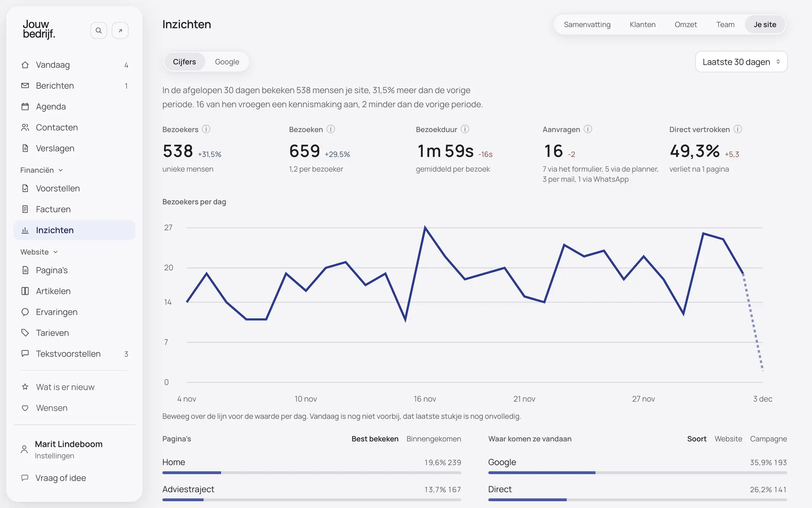
Task: Open Tekstvoorstellen in the sidebar
Action: pos(74,354)
